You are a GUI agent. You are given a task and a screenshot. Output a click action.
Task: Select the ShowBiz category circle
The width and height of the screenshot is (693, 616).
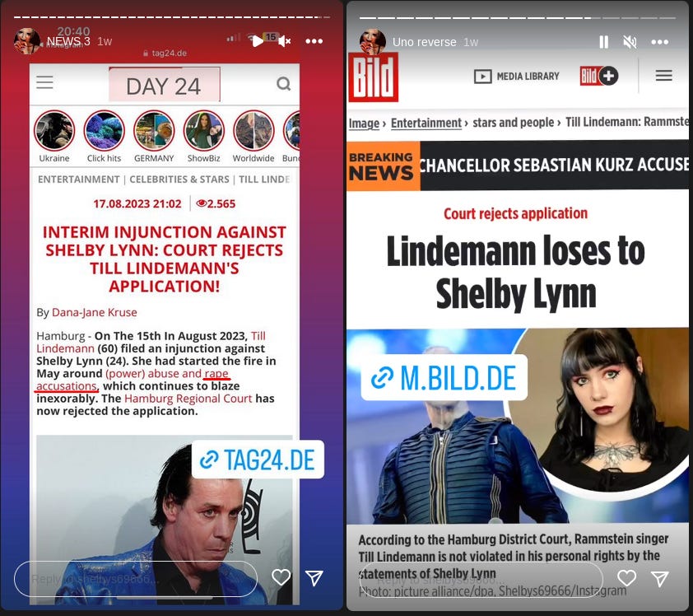pos(204,131)
